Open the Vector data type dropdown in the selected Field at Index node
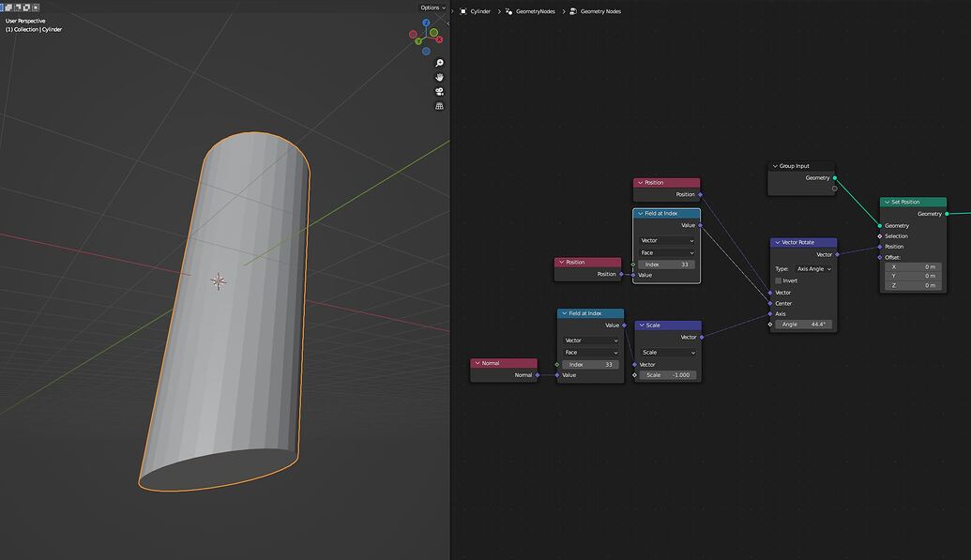The width and height of the screenshot is (971, 560). [667, 240]
